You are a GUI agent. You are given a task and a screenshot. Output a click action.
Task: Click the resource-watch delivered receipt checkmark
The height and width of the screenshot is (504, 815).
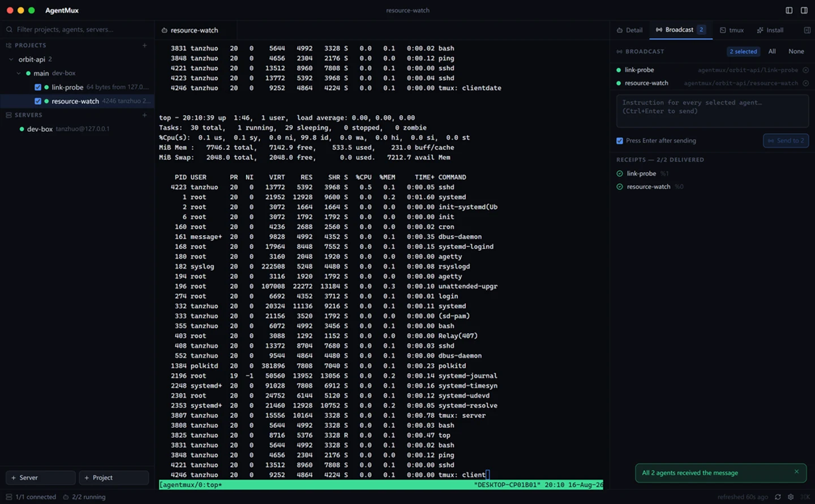619,187
